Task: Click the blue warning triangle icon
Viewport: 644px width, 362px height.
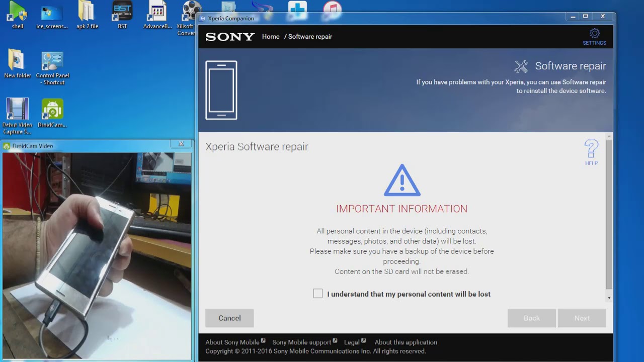Action: (x=402, y=180)
